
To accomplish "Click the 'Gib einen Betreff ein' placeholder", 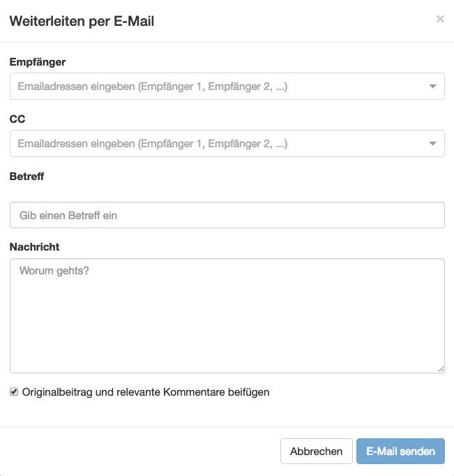I will pyautogui.click(x=68, y=216).
